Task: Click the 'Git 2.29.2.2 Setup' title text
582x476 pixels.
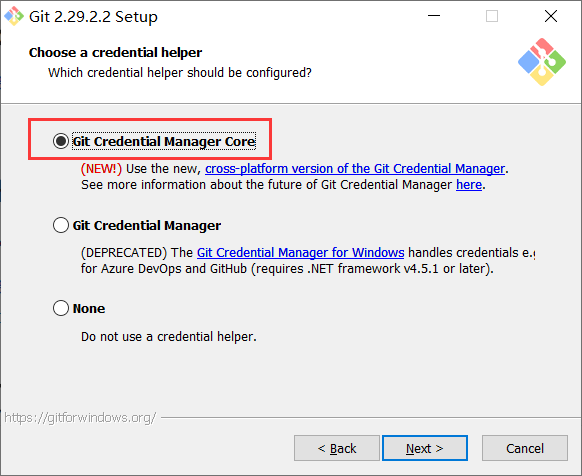Action: [93, 17]
